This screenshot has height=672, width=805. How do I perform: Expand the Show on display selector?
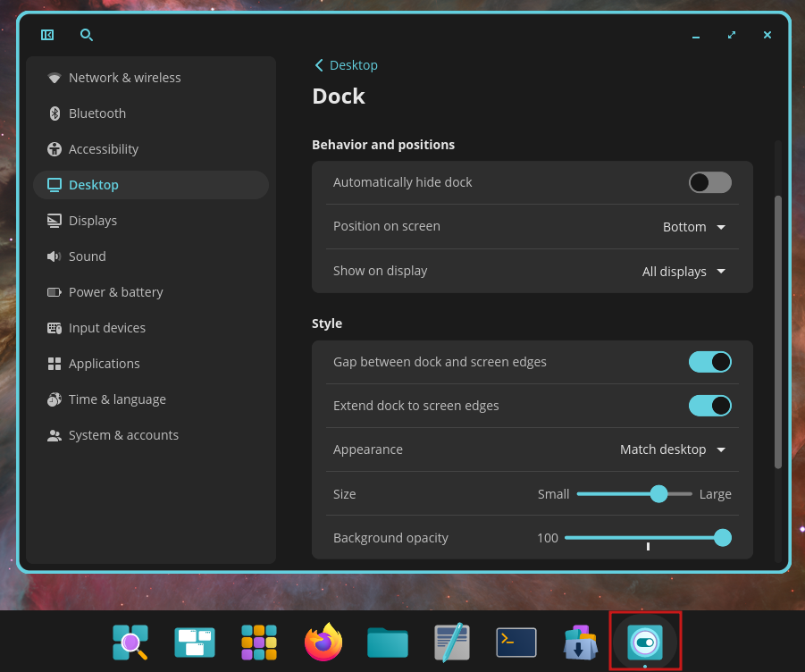pos(683,271)
